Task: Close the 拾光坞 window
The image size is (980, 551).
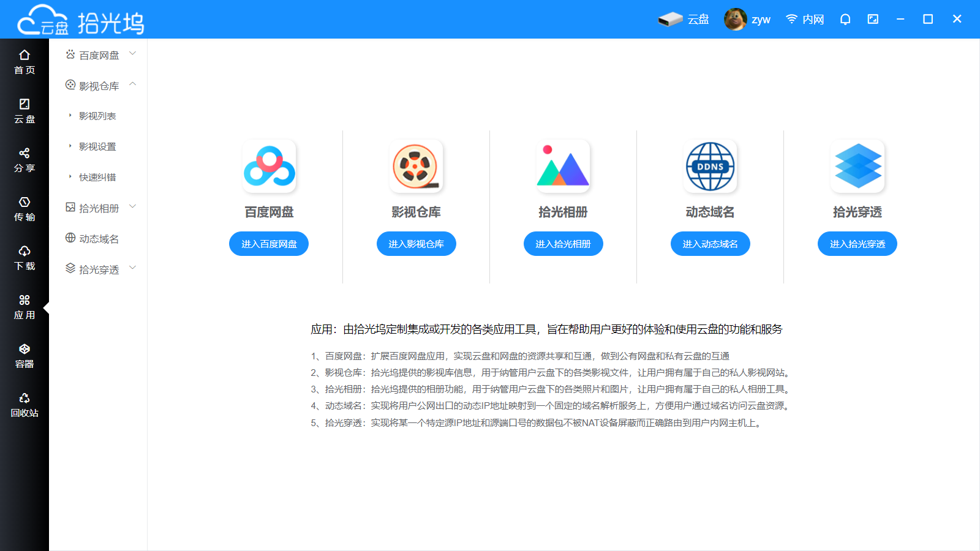Action: click(x=957, y=20)
